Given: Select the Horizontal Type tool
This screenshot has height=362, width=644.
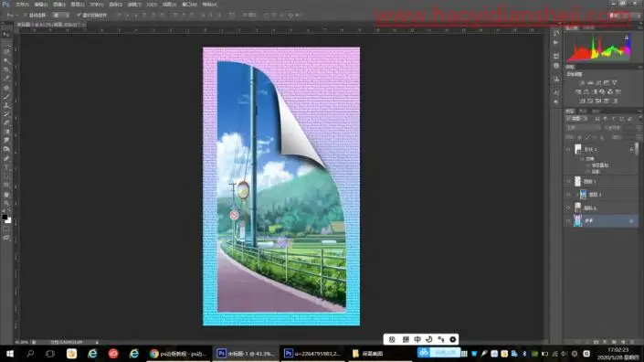Looking at the screenshot, I should click(6, 167).
